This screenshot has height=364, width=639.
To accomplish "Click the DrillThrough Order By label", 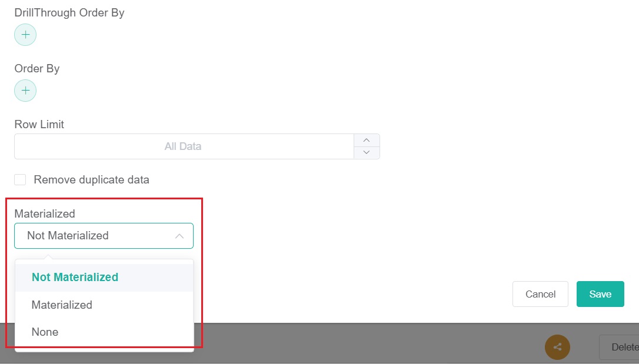I will (x=69, y=12).
